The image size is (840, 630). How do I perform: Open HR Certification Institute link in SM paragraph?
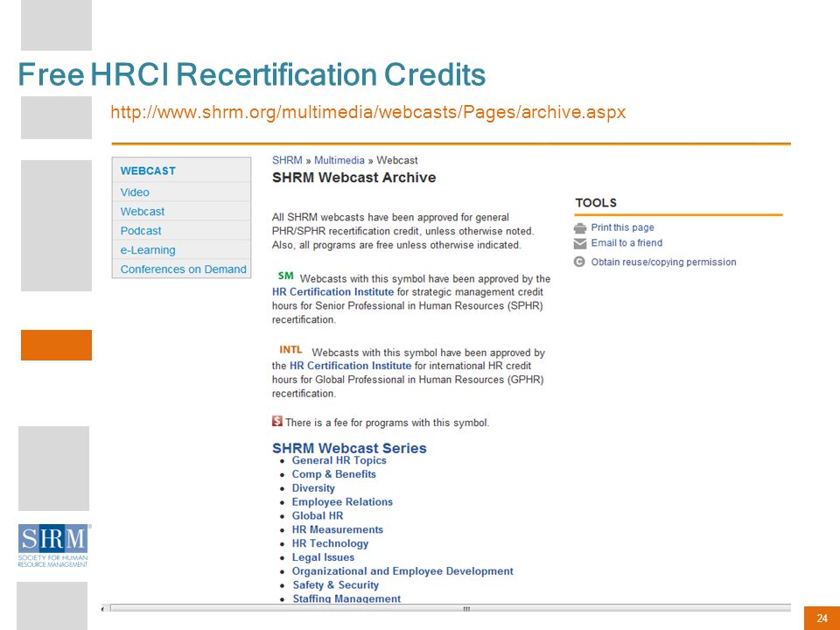point(332,292)
